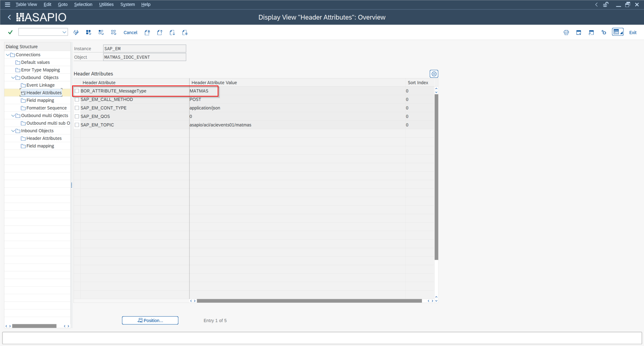Image resolution: width=644 pixels, height=346 pixels.
Task: Open the Table View menu
Action: pos(26,4)
